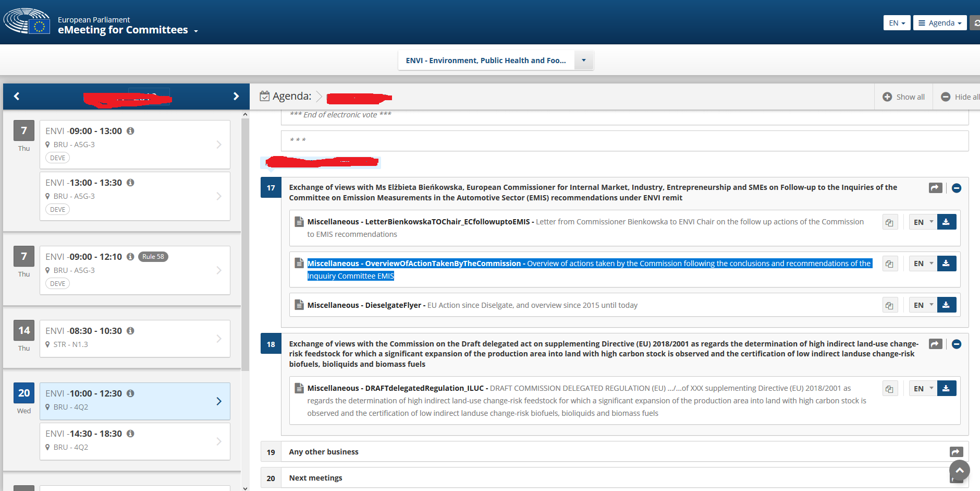Open eMeeting for Committees application menu
Viewport: 980px width, 491px height.
click(128, 30)
